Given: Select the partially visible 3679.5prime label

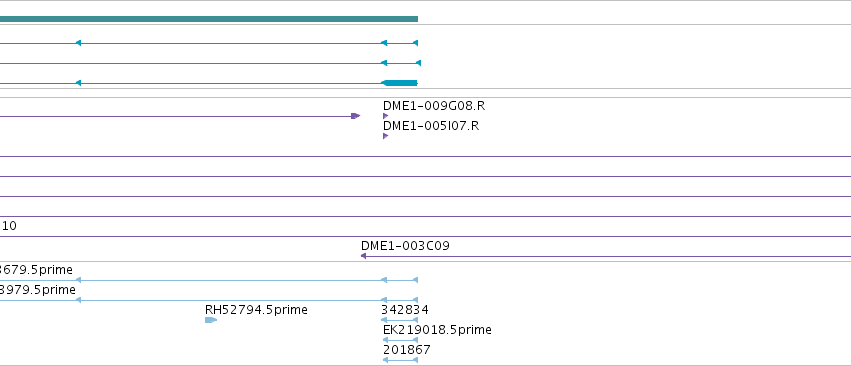Looking at the screenshot, I should pyautogui.click(x=36, y=270).
